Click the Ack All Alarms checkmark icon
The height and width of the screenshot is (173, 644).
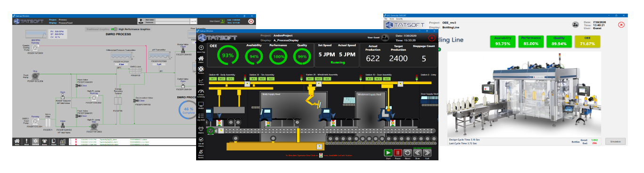(201, 140)
